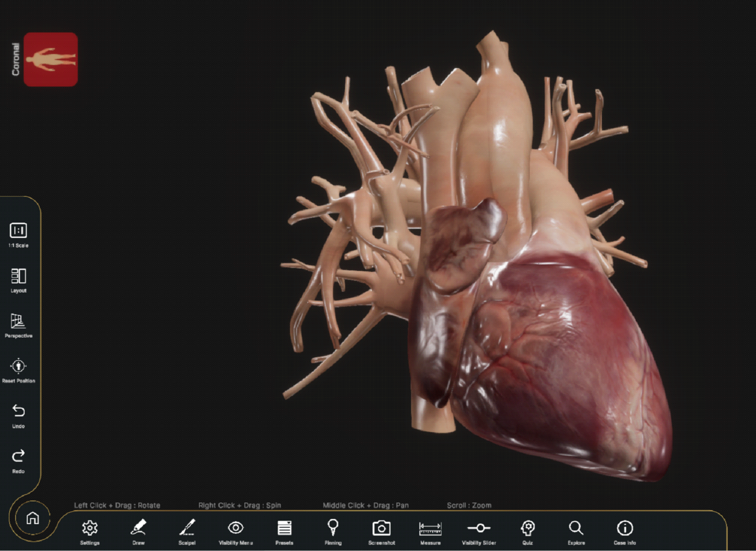View the Case Info
This screenshot has width=756, height=551.
coord(625,529)
